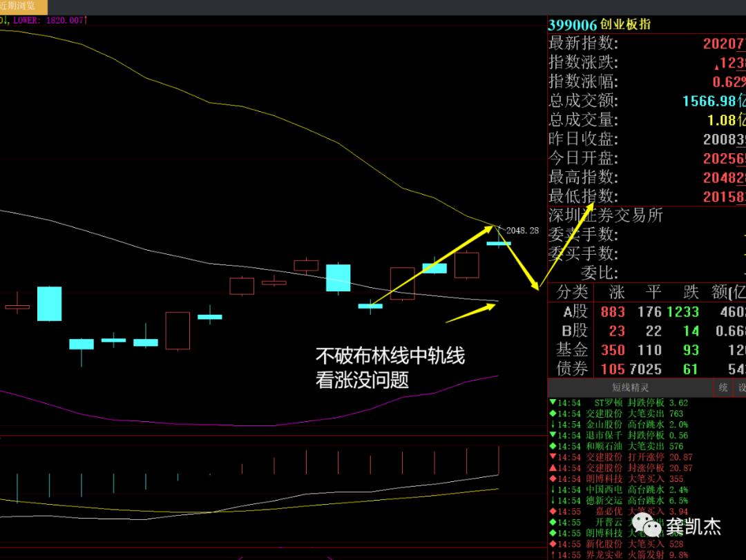This screenshot has width=746, height=560.
Task: Click the 跌 column header
Action: [690, 292]
